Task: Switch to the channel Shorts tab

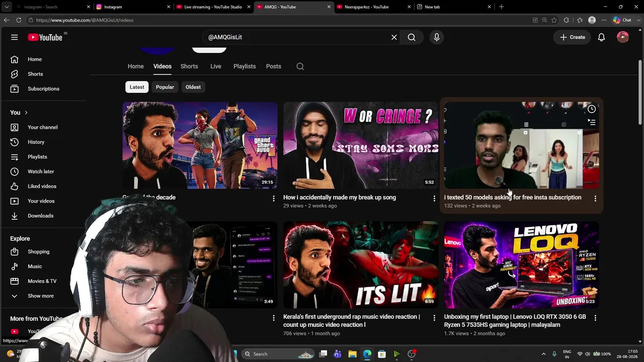Action: click(189, 66)
